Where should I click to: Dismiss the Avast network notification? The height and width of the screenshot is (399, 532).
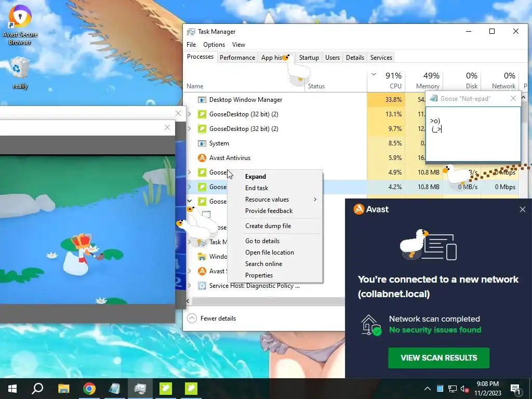click(523, 209)
